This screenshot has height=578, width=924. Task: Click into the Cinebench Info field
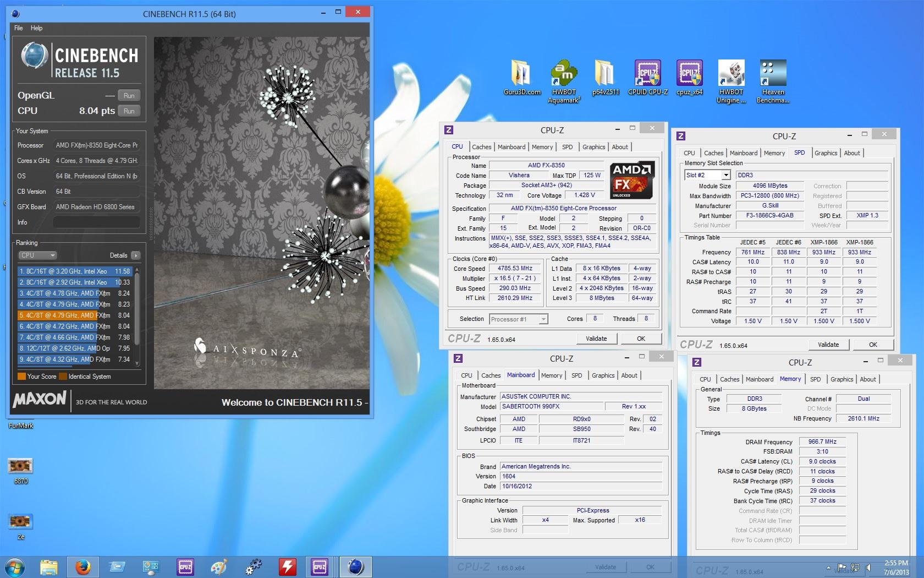point(96,222)
